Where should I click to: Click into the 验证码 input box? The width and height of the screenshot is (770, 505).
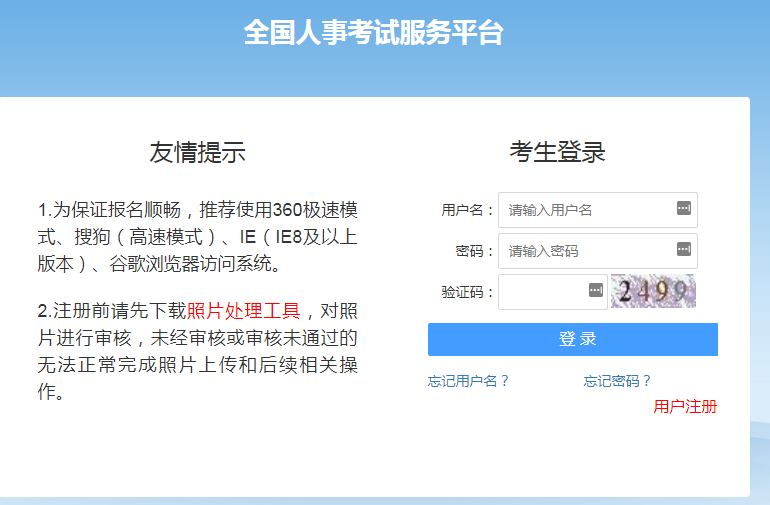[543, 292]
